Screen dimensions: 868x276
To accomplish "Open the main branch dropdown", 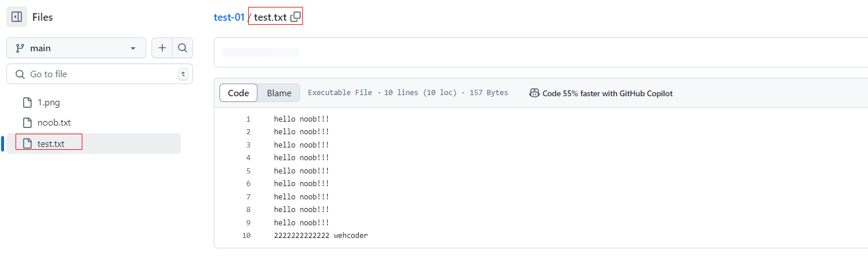I will [76, 48].
